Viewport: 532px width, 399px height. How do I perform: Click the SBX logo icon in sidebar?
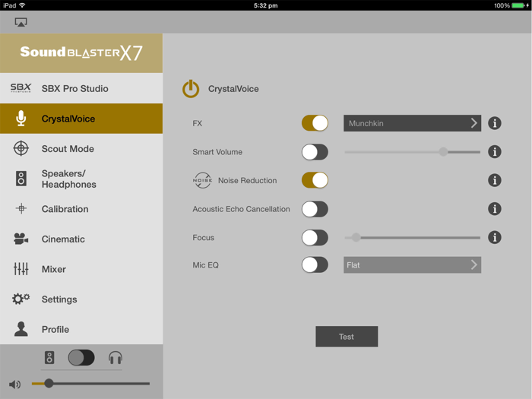coord(21,88)
